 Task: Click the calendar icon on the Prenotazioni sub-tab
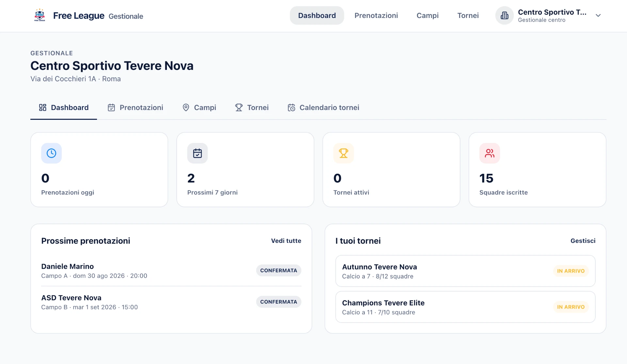111,107
